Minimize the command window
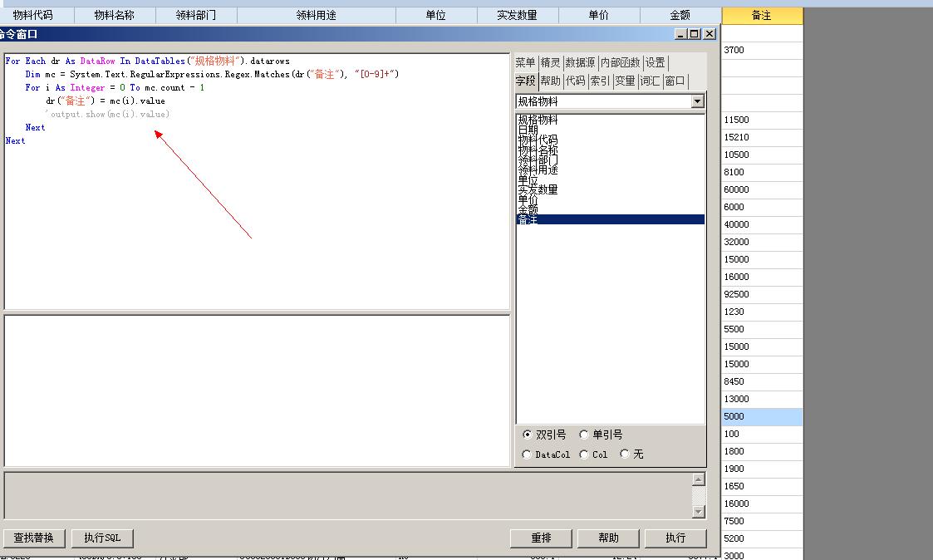 pyautogui.click(x=680, y=34)
